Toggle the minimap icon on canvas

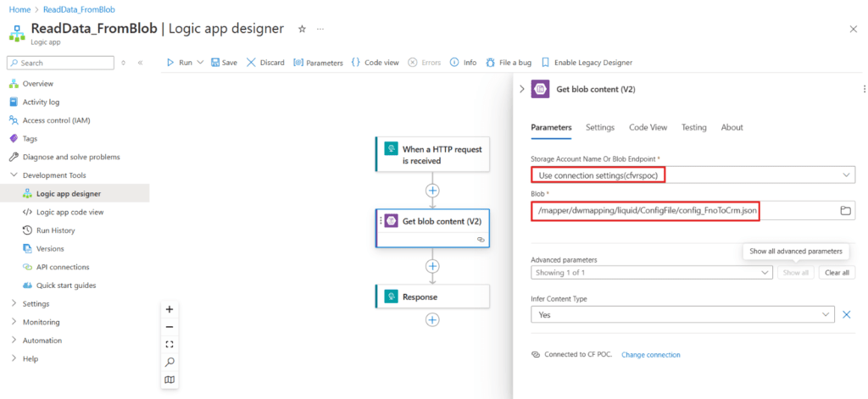(x=170, y=380)
